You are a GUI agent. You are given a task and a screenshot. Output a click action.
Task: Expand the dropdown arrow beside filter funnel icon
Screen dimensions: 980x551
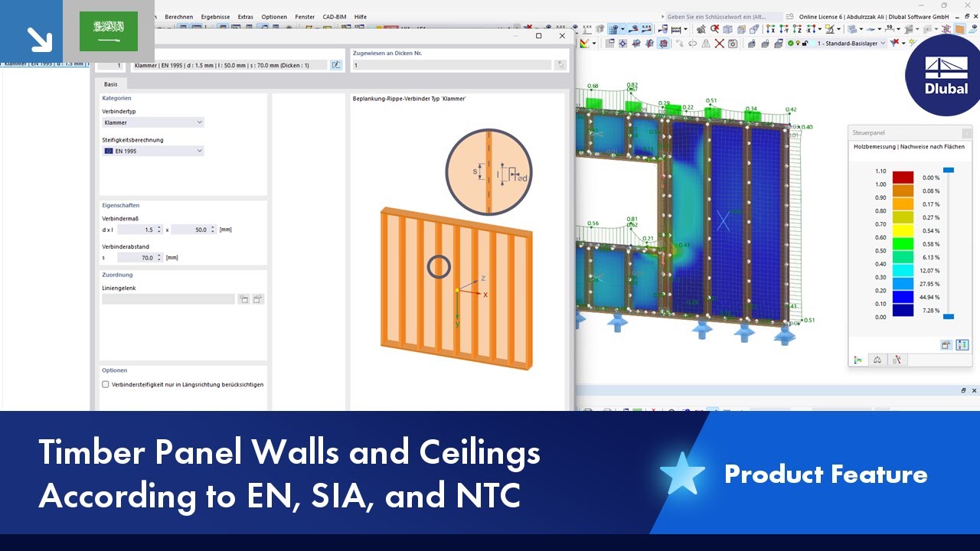(903, 44)
